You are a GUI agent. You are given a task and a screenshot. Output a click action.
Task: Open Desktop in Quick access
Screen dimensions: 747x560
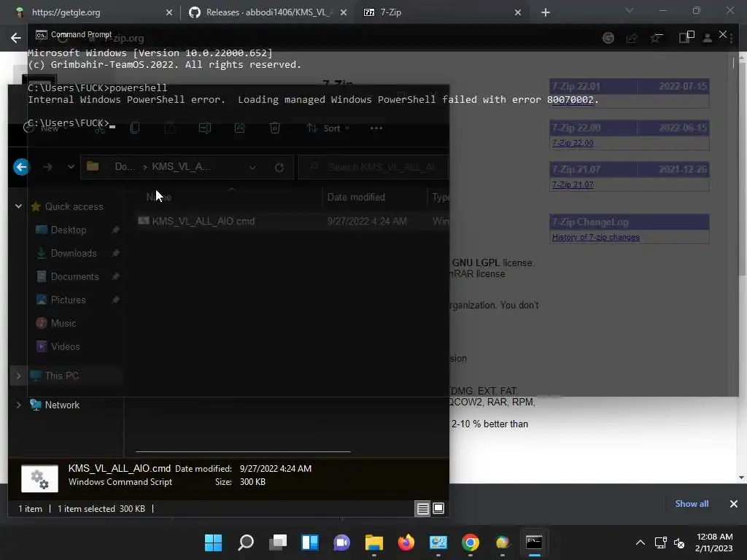tap(69, 230)
